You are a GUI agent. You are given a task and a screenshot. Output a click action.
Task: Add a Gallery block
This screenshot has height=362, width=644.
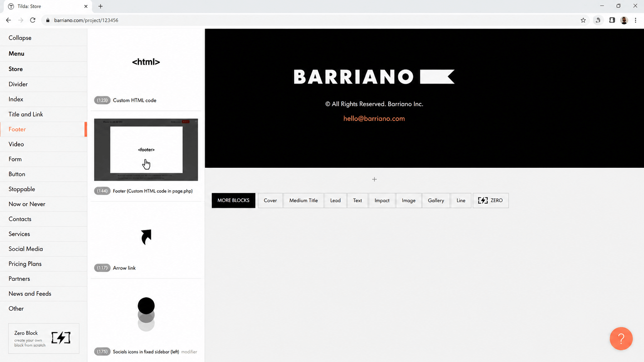coord(436,200)
